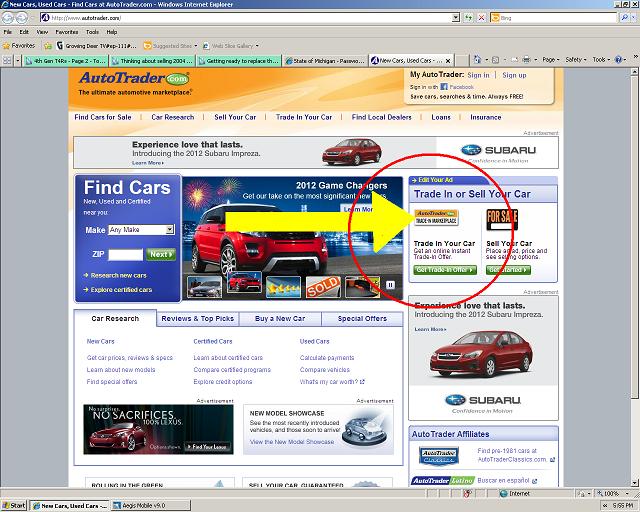Expand the Any Make dropdown
This screenshot has width=640, height=512.
142,229
